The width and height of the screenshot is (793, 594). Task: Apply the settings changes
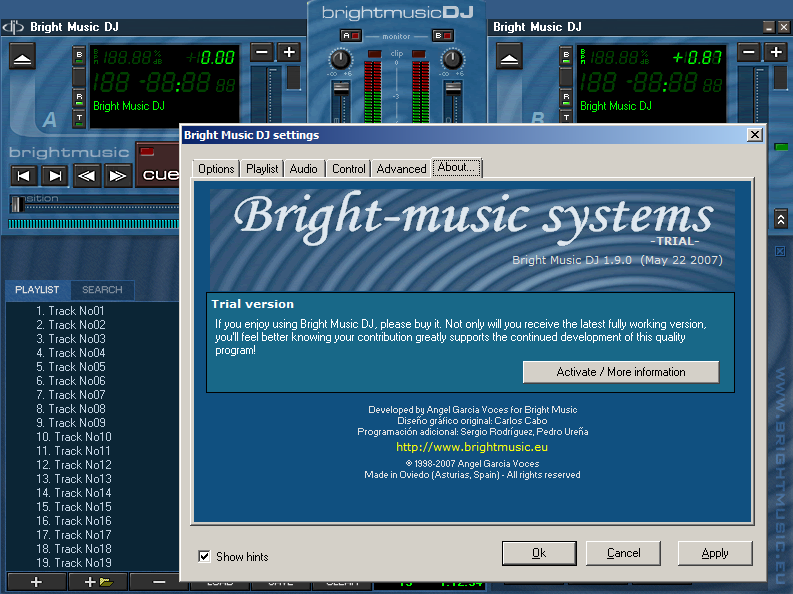point(715,553)
